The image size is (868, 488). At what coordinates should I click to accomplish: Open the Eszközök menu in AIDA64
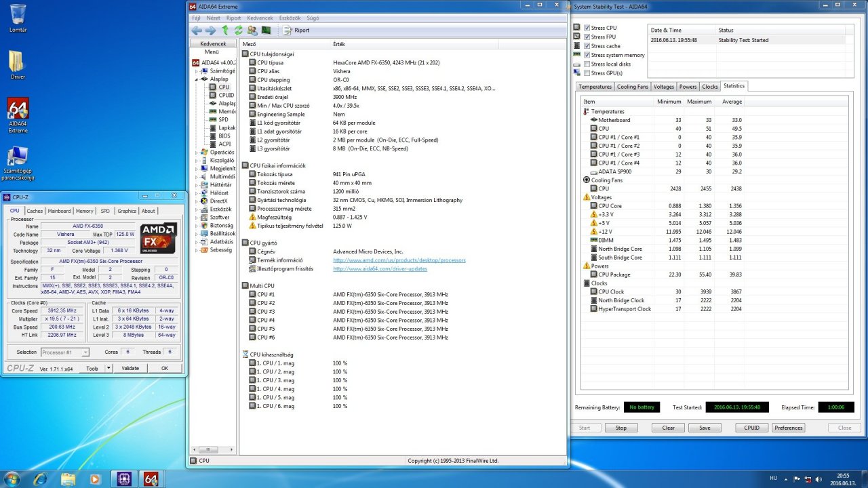290,18
